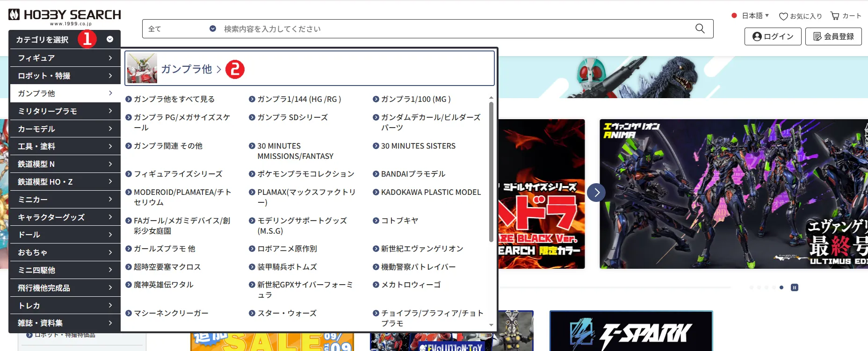The width and height of the screenshot is (868, 351).
Task: Open the トレカ category
Action: (65, 306)
